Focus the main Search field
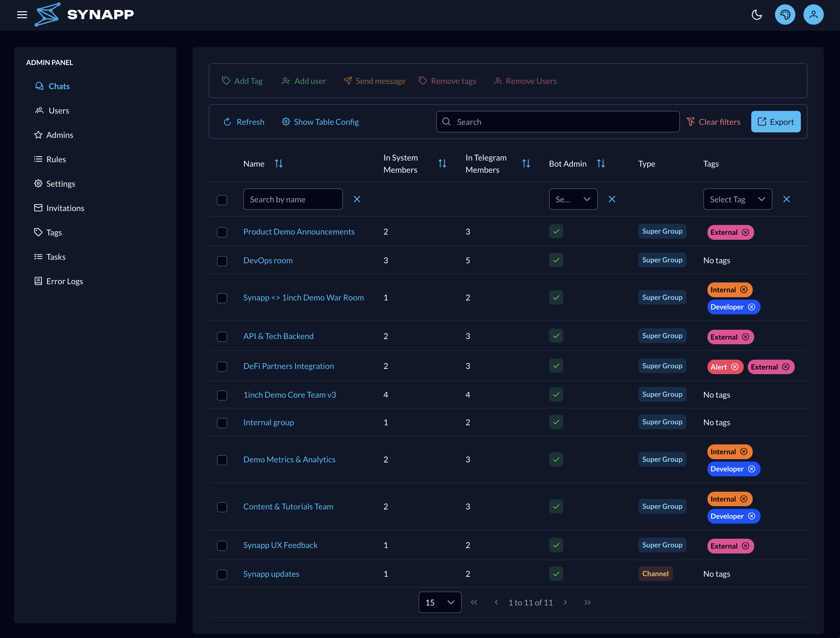This screenshot has height=638, width=840. tap(557, 122)
